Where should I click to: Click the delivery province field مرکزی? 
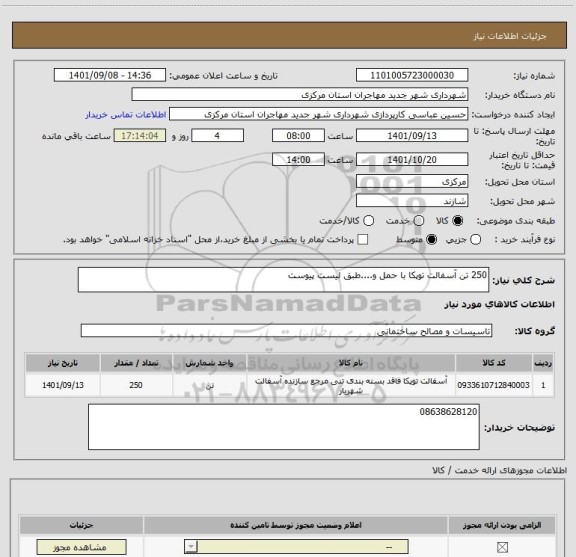pyautogui.click(x=412, y=182)
